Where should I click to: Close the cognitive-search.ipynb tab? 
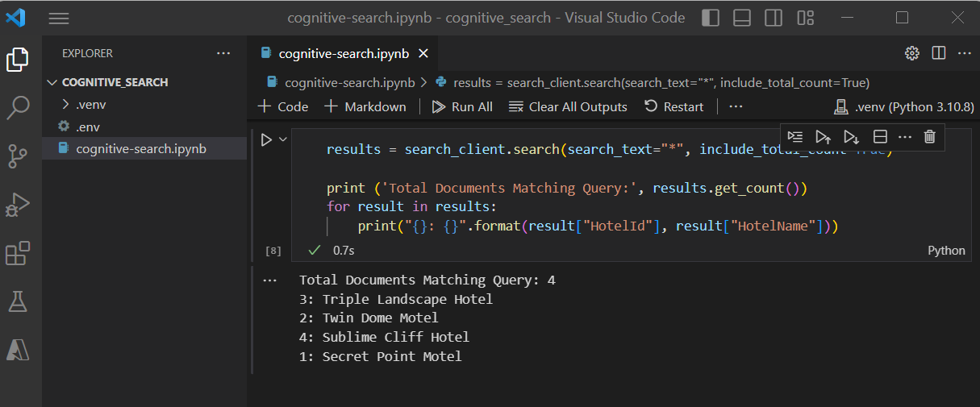pyautogui.click(x=423, y=53)
